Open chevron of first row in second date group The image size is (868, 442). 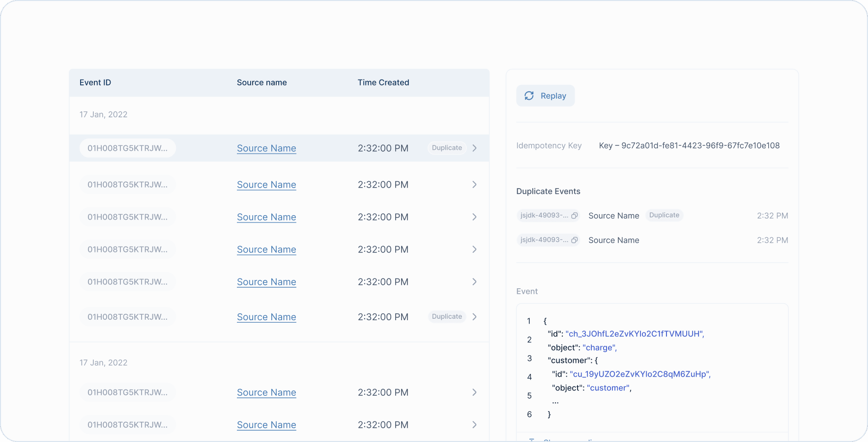474,392
